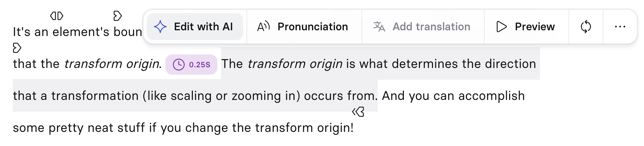Click the play triangle icon beside Preview
This screenshot has width=644, height=146.
[501, 27]
